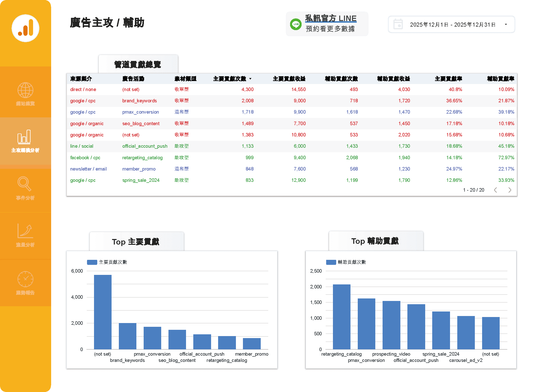Image resolution: width=535 pixels, height=392 pixels.
Task: Click the 私訊官方 LINE link
Action: pos(331,18)
